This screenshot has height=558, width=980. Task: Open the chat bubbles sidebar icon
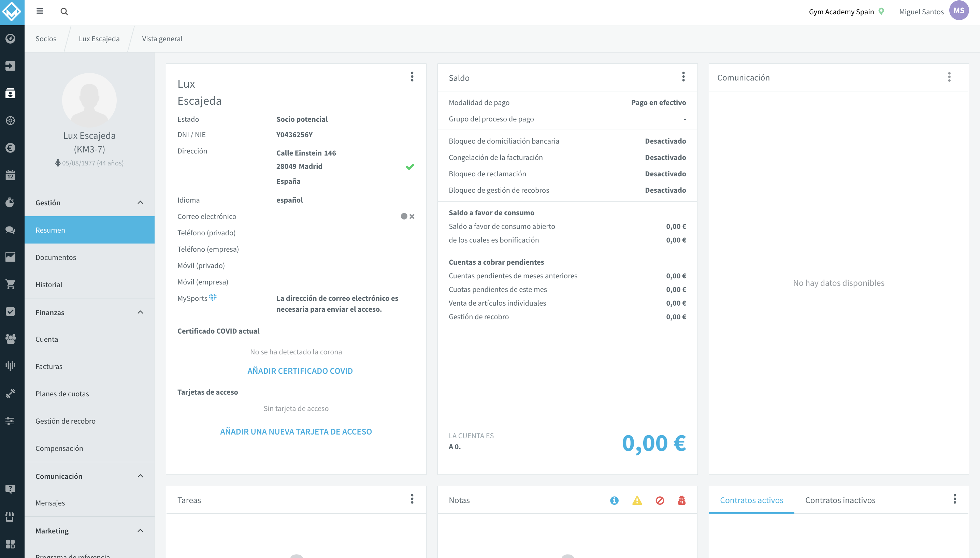(10, 230)
